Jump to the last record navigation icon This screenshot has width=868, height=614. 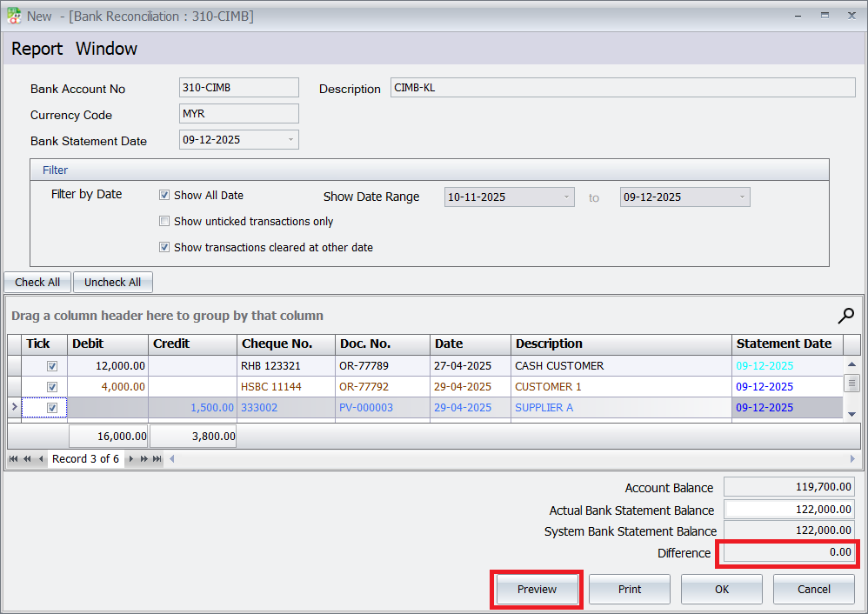click(x=155, y=458)
